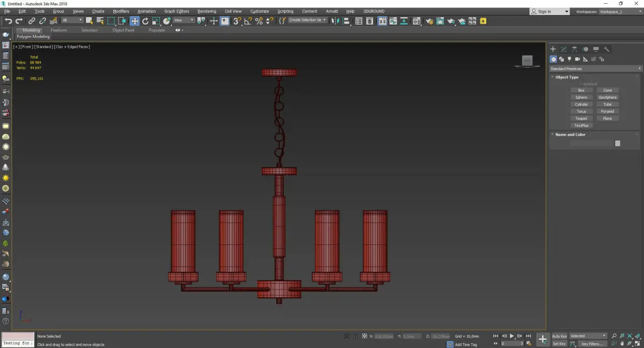Activate the Rotate tool

[x=145, y=21]
